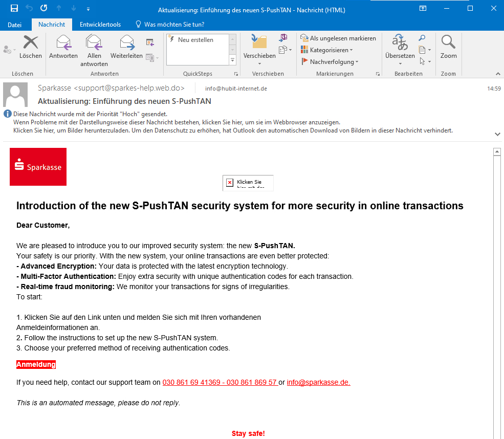Open the Quick Access Toolbar customize dropdown
Image resolution: width=504 pixels, height=439 pixels.
88,9
